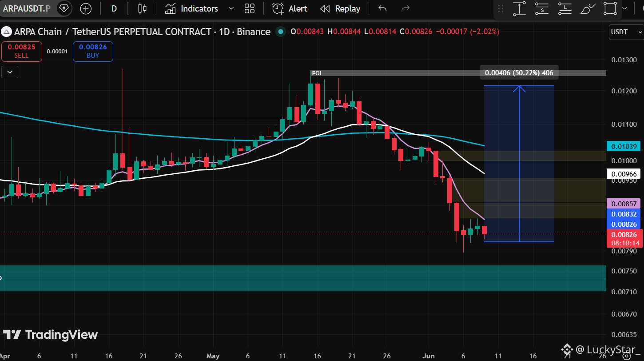Image resolution: width=644 pixels, height=361 pixels.
Task: Click the 0.01100 price axis label
Action: [x=623, y=125]
